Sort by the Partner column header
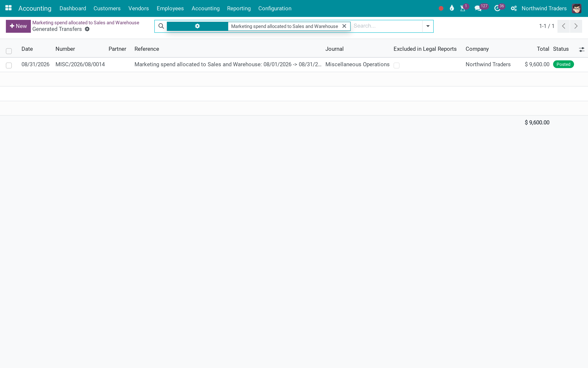 click(x=117, y=49)
